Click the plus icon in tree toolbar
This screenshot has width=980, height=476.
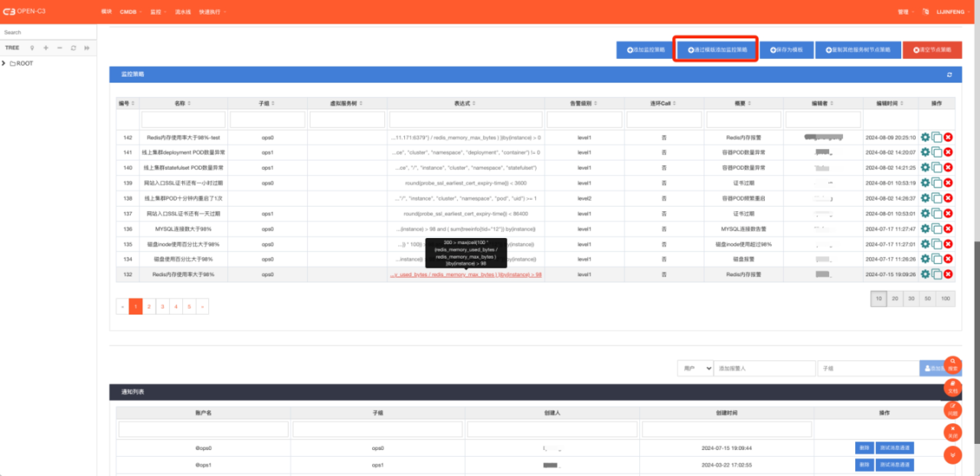tap(46, 48)
